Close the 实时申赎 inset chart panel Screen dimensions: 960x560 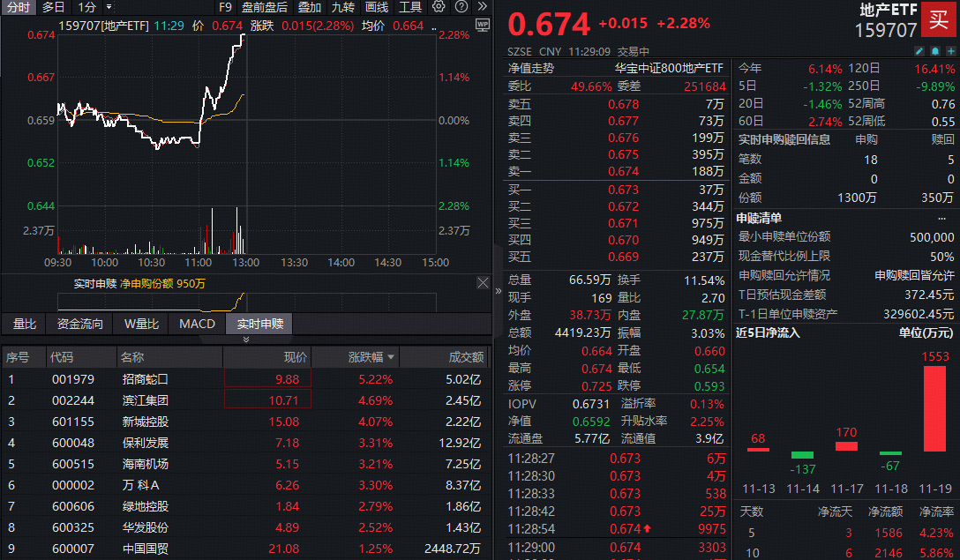pyautogui.click(x=482, y=282)
